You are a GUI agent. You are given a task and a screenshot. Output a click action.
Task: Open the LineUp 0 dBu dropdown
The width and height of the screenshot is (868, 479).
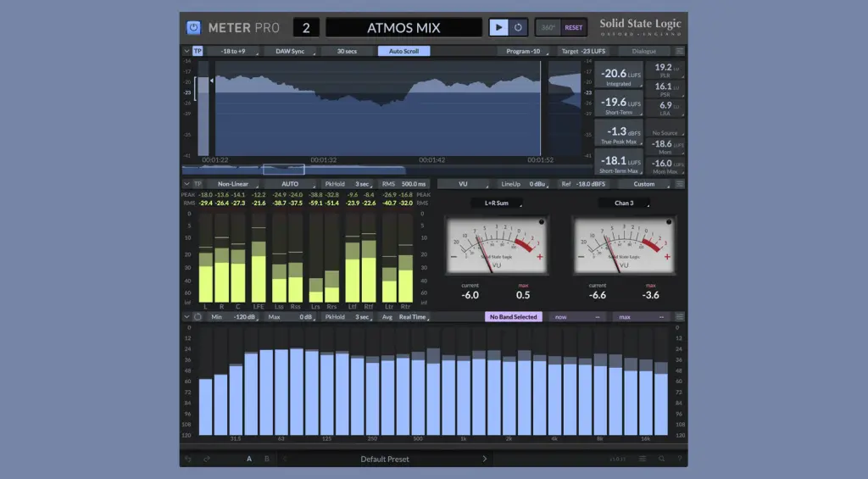click(x=523, y=184)
